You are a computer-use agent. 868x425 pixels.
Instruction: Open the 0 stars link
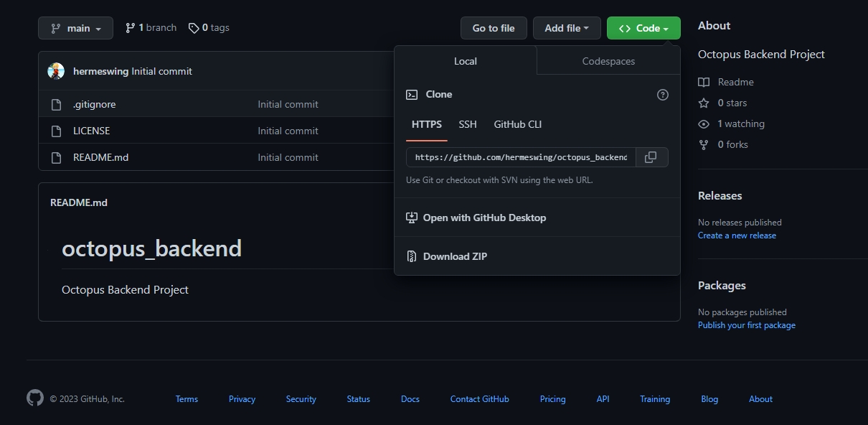pos(732,103)
